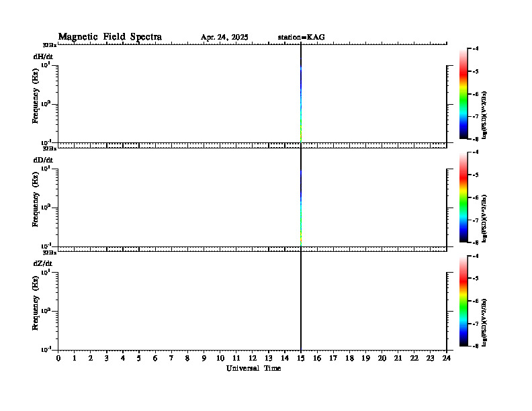Click the 10^0 frequency tick of the dZ/dt panel
The height and width of the screenshot is (411, 532).
point(46,310)
